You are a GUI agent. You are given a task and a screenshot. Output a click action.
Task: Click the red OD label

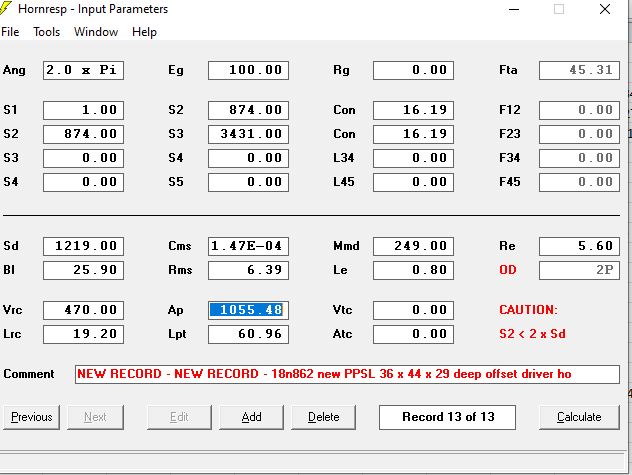click(507, 270)
